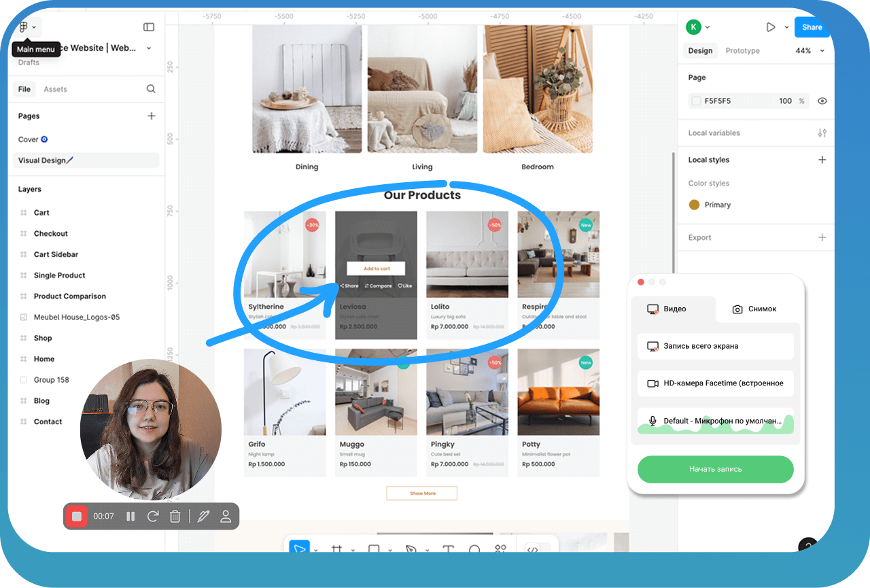
Task: Click the Primary color style swatch
Action: click(x=694, y=205)
